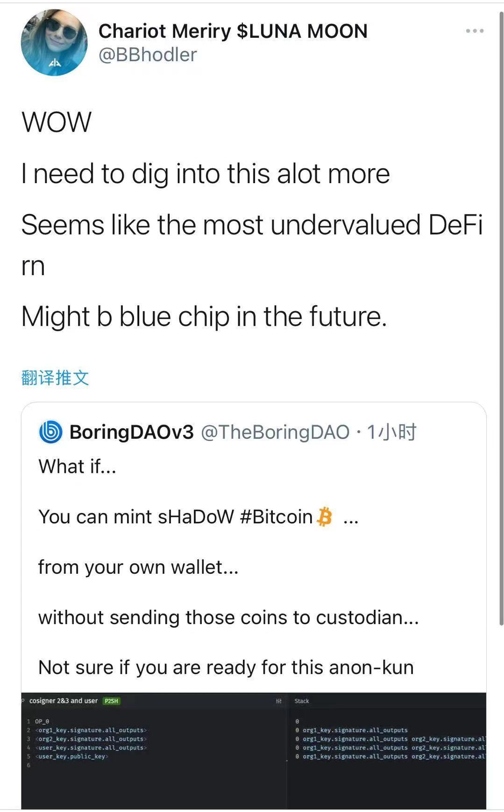
Task: Click the Stack panel header
Action: point(302,701)
